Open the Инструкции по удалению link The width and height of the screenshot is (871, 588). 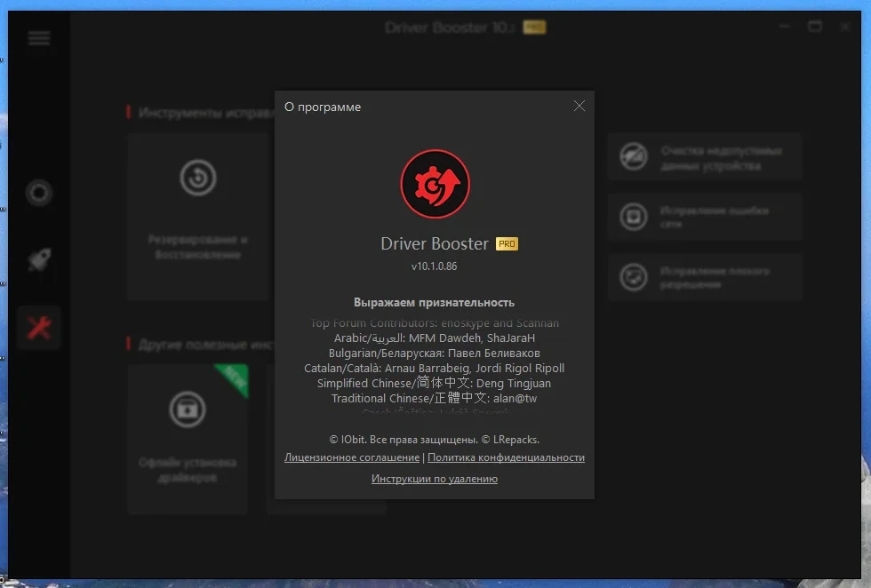(x=435, y=479)
